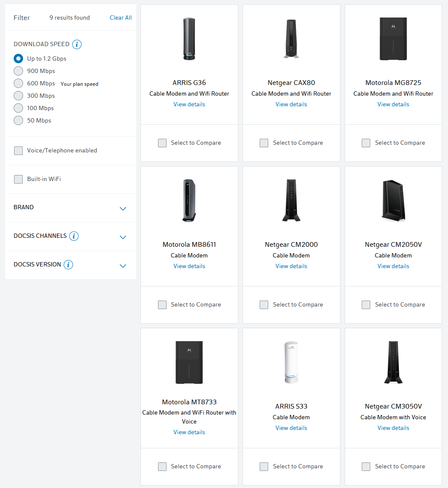Image resolution: width=448 pixels, height=488 pixels.
Task: View details for Netgear CM2000
Action: click(291, 266)
